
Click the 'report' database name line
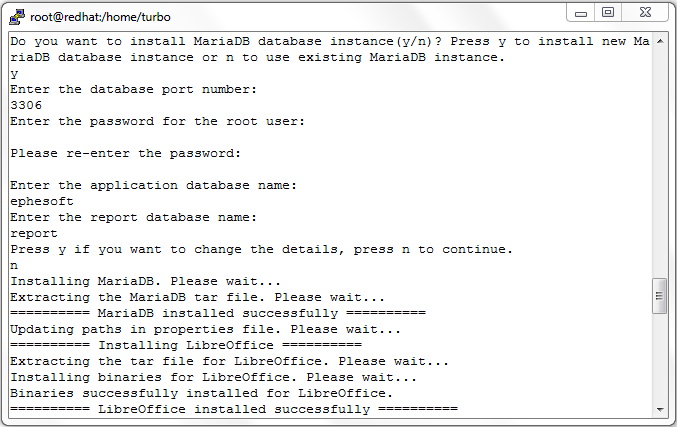(34, 234)
